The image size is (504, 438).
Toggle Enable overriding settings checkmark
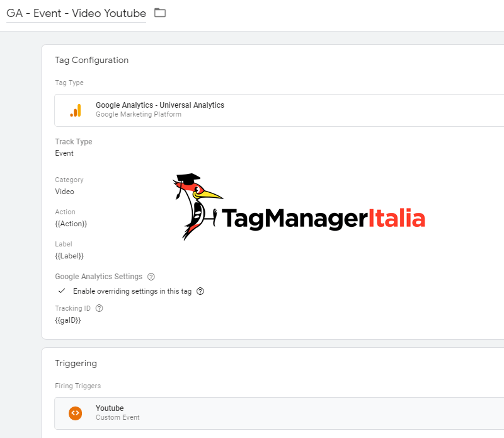coord(62,291)
